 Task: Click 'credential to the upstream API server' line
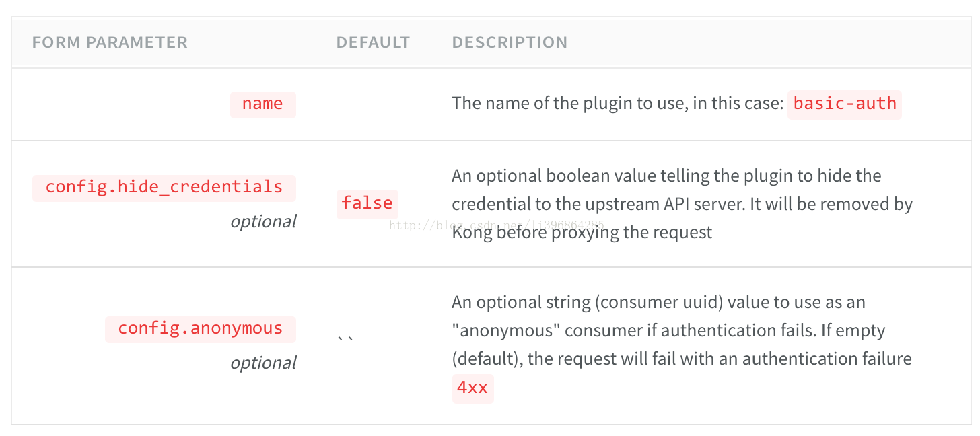coord(682,205)
